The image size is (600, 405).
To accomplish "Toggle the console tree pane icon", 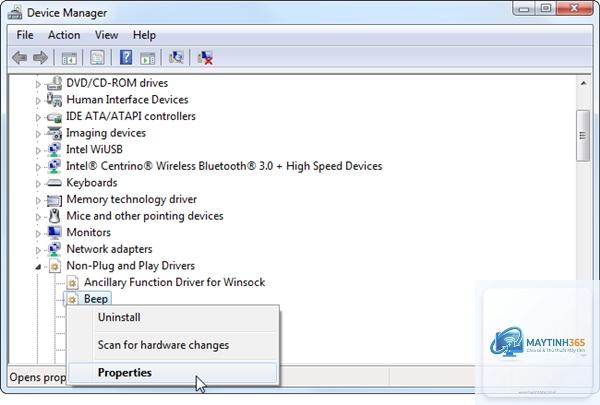I will tap(69, 58).
